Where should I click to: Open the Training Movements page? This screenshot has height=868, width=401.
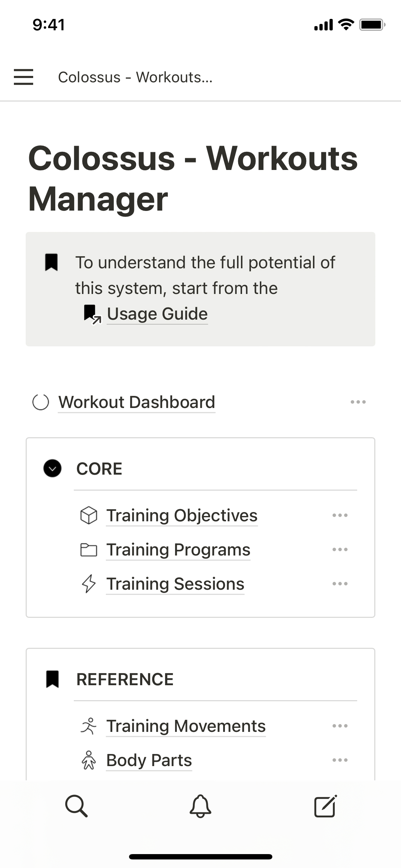click(x=186, y=726)
